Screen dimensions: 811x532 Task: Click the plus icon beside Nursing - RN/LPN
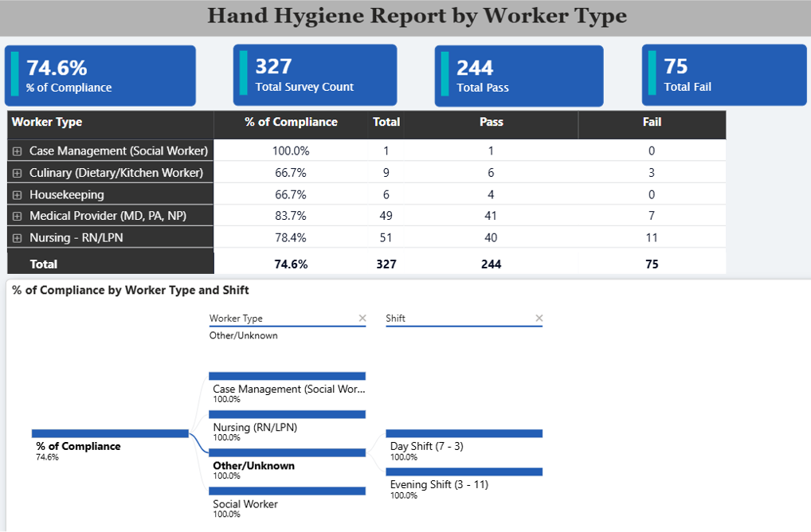17,237
